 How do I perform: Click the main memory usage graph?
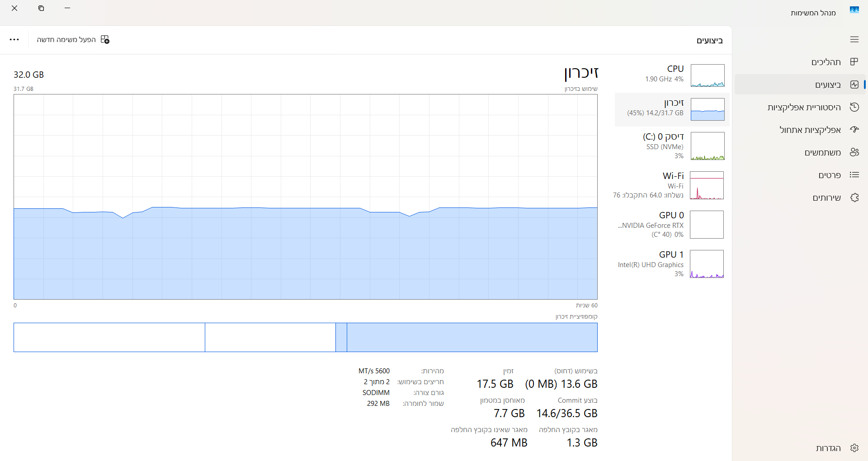(x=305, y=197)
